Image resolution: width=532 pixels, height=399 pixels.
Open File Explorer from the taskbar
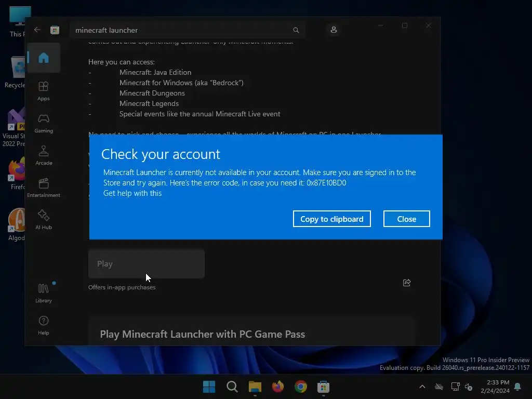[255, 387]
